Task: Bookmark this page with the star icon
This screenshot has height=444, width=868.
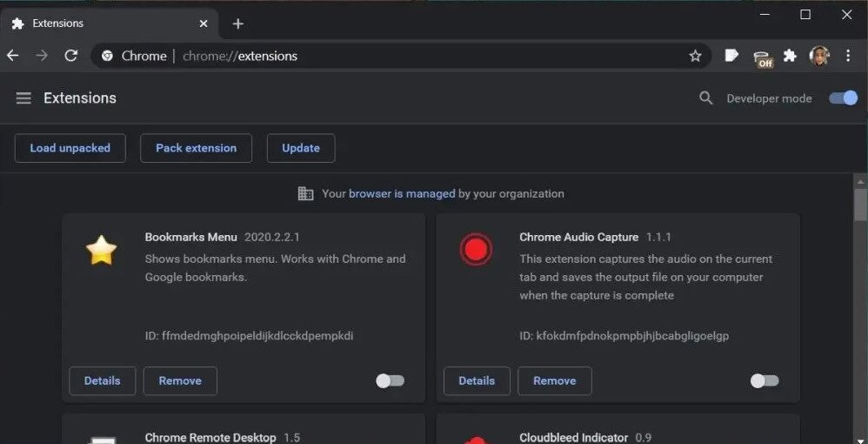Action: 695,56
